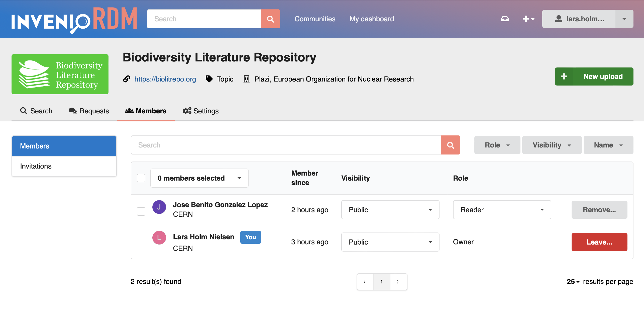Screen dimensions: 644x309
Task: Click the Biodiversity Literature Repository heading
Action: click(220, 57)
